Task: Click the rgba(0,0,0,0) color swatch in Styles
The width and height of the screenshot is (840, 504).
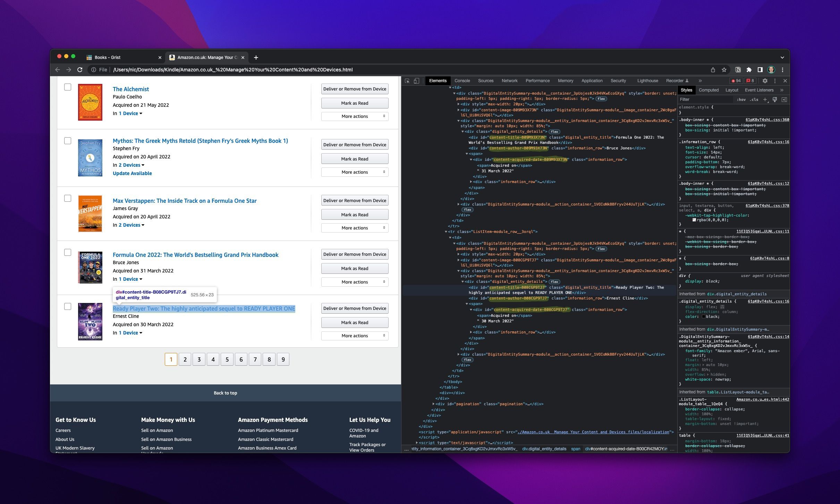Action: click(x=694, y=220)
